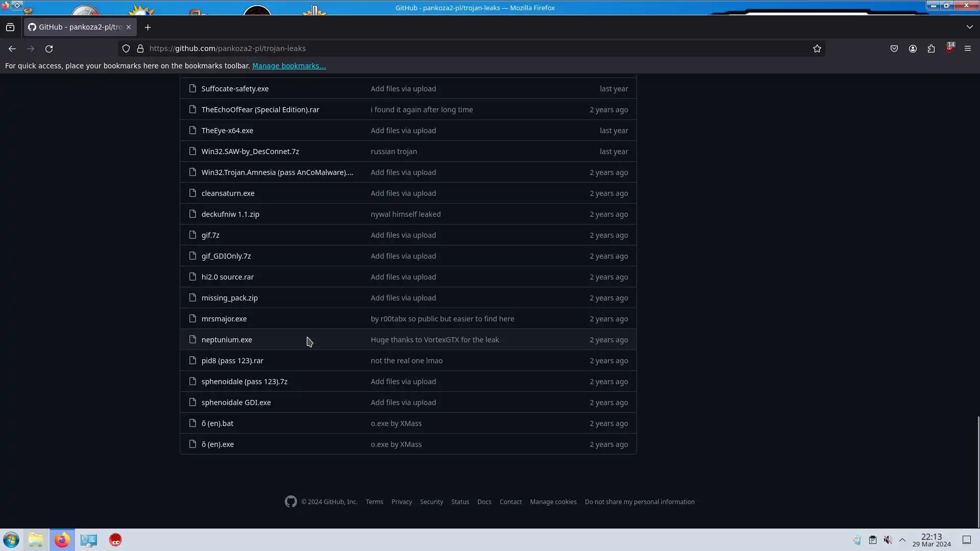980x551 pixels.
Task: Open the Save to Pocket icon
Action: [x=894, y=48]
